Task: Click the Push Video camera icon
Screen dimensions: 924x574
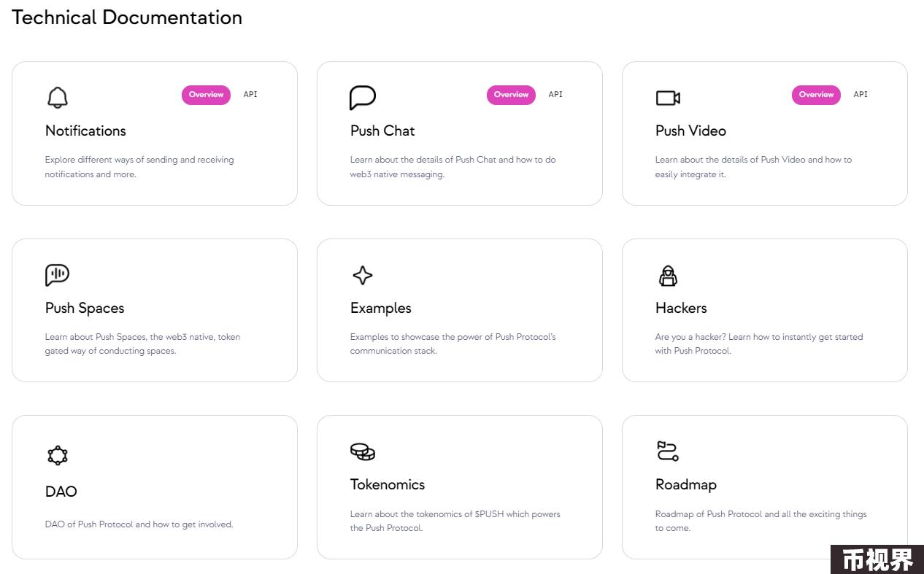Action: click(668, 98)
